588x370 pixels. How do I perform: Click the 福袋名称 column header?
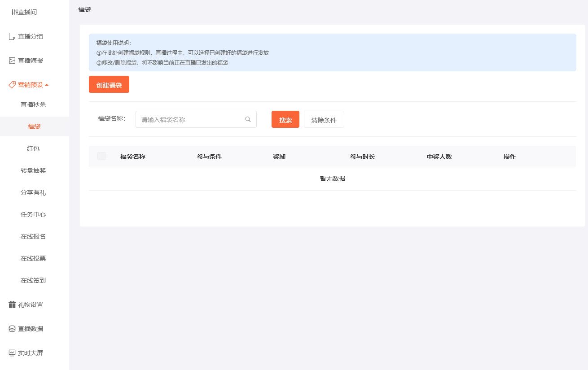[133, 157]
